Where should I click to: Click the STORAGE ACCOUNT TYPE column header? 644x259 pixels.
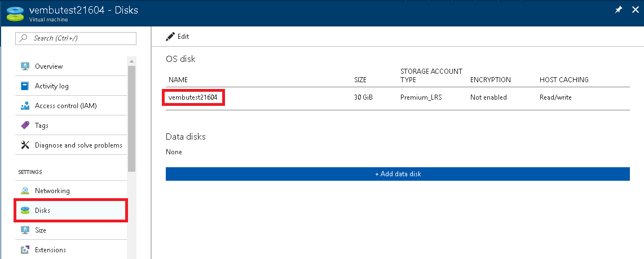[431, 75]
